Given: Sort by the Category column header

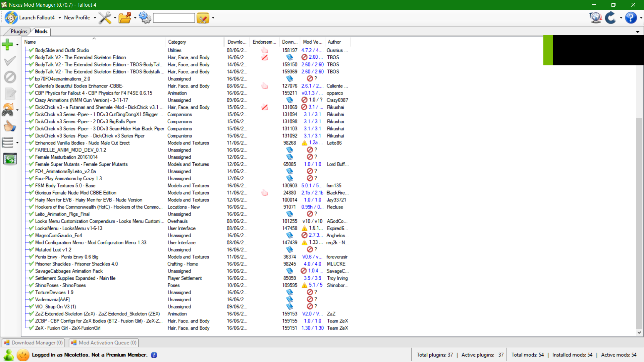Looking at the screenshot, I should click(x=195, y=42).
